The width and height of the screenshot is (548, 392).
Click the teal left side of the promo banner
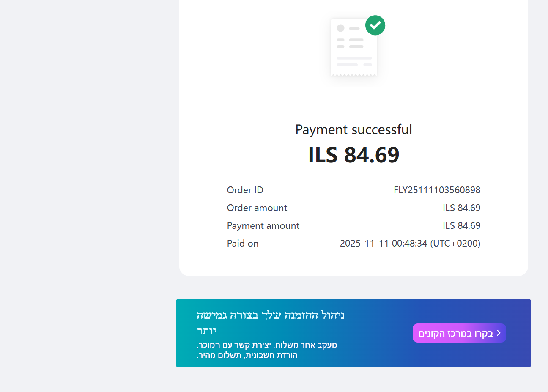click(x=186, y=333)
